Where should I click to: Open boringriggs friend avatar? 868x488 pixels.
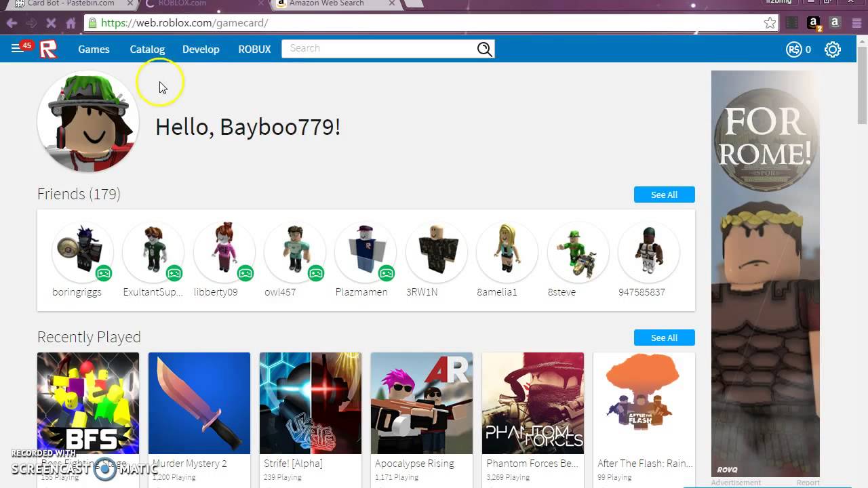[83, 251]
